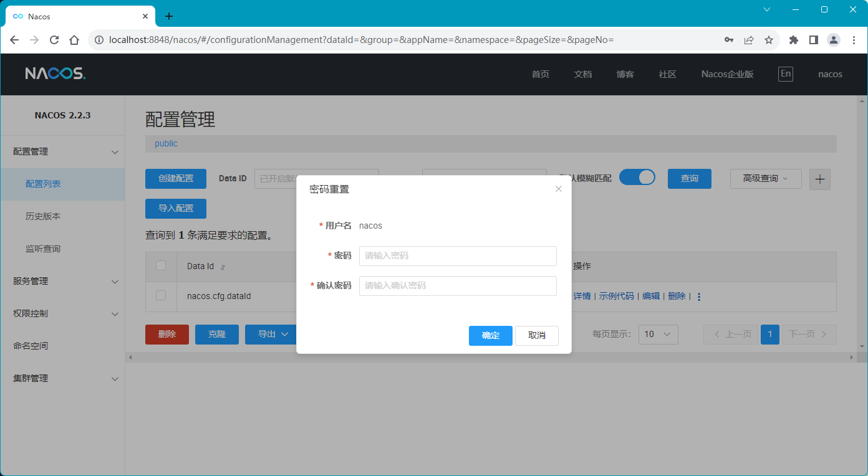Click the 上一页 pagination button
Viewport: 868px width, 476px height.
click(731, 334)
